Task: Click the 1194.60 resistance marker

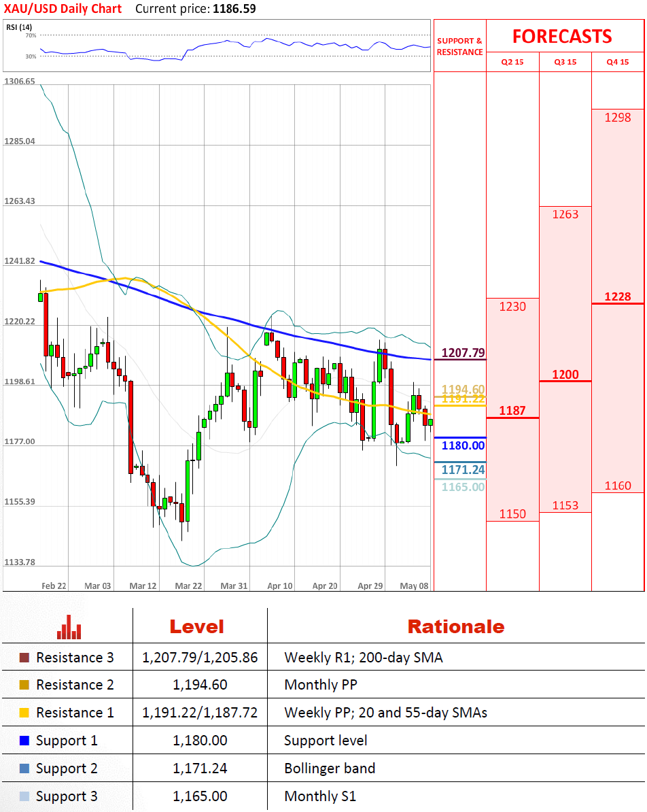Action: tap(464, 389)
